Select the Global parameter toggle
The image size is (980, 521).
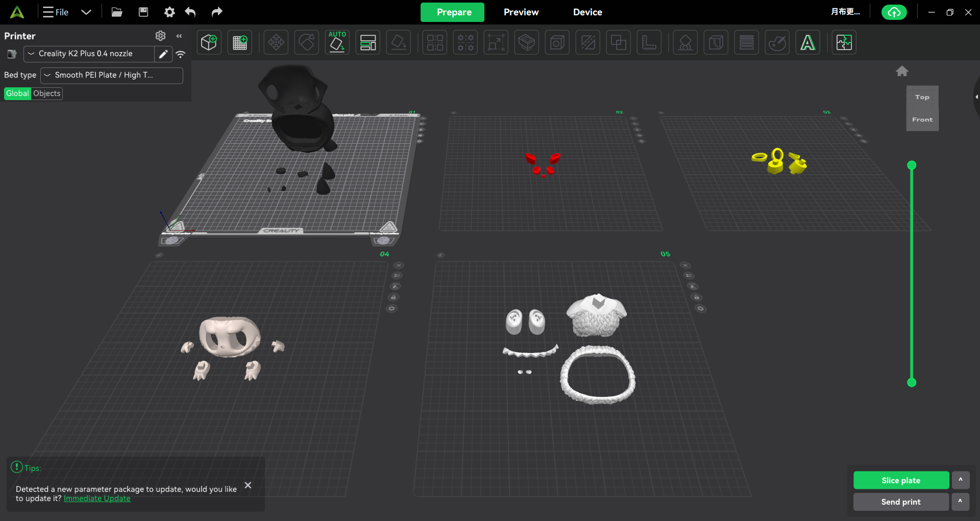[17, 93]
